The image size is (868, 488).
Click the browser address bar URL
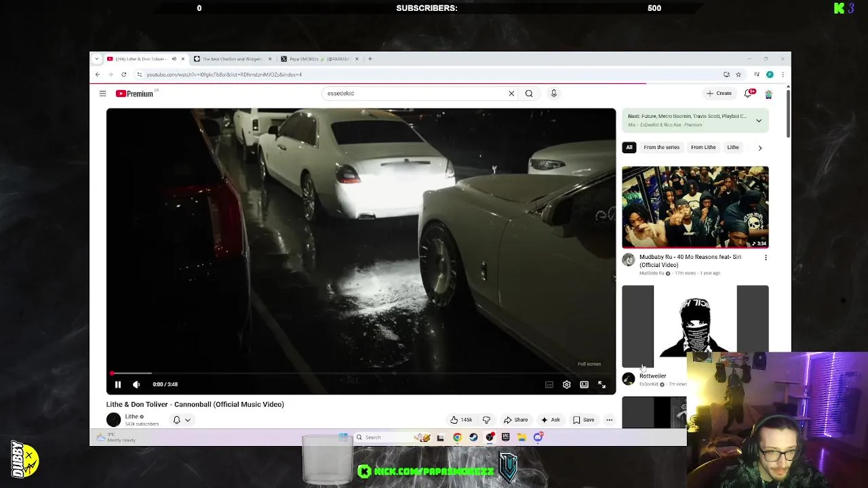pos(224,75)
